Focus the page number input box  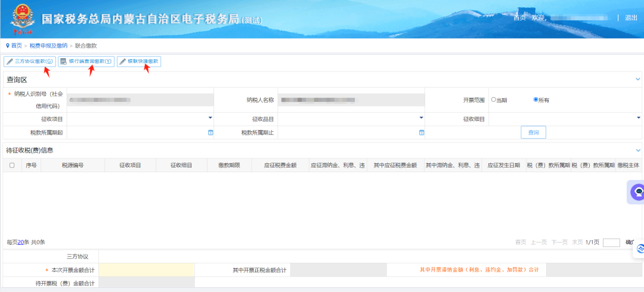(612, 243)
